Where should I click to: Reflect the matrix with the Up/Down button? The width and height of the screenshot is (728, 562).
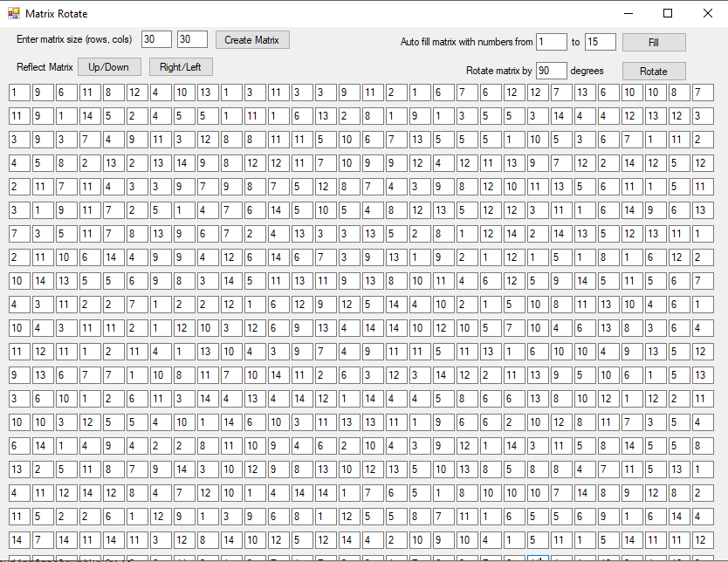(110, 67)
